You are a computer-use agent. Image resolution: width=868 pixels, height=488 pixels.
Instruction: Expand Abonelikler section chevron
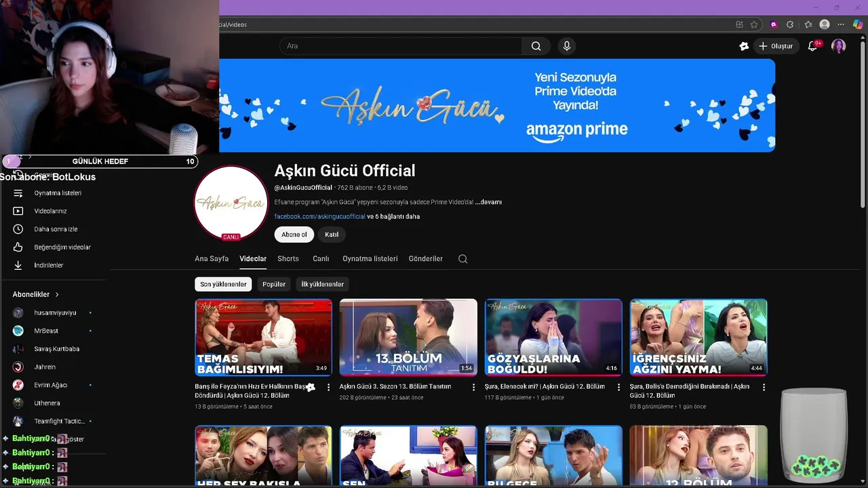click(57, 295)
